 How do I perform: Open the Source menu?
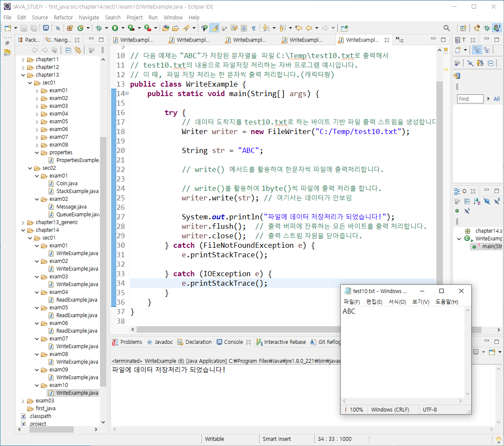(x=40, y=17)
